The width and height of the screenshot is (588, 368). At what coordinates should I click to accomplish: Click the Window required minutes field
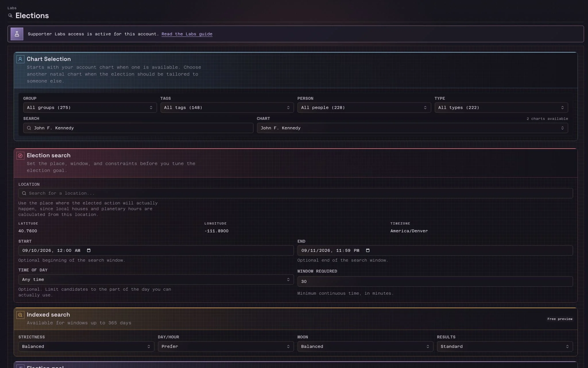pos(435,281)
